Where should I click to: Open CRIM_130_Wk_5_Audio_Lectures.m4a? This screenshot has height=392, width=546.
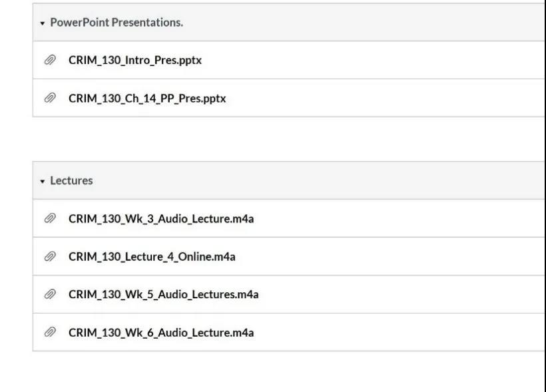(163, 294)
